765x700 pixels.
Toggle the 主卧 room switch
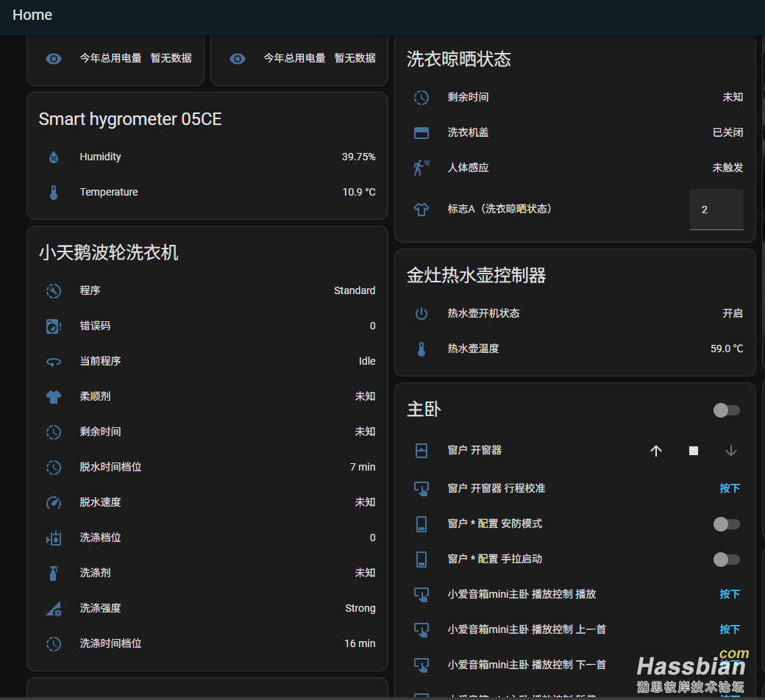[x=726, y=410]
